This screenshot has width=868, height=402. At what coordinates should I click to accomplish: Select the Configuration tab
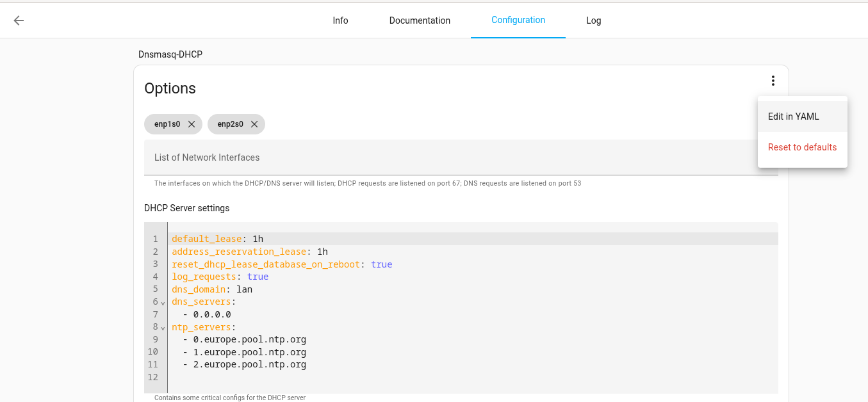point(518,20)
